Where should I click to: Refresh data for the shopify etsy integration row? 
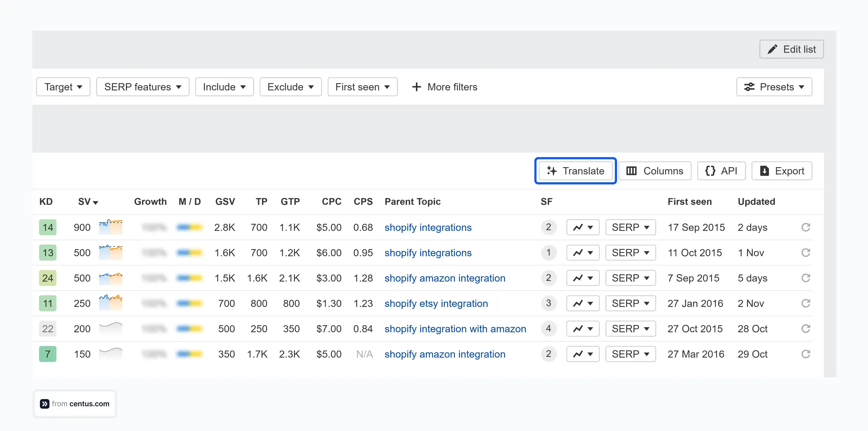click(806, 303)
